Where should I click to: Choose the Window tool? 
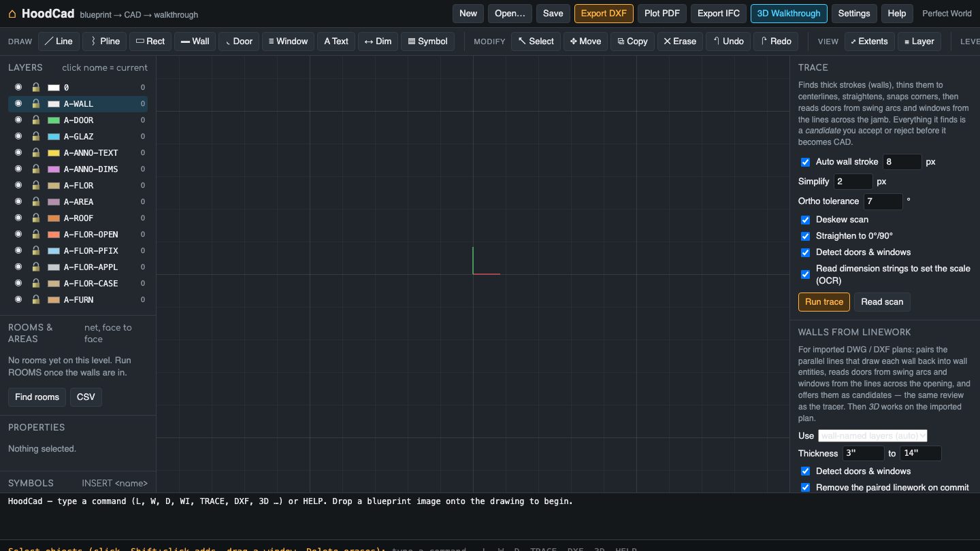[289, 41]
